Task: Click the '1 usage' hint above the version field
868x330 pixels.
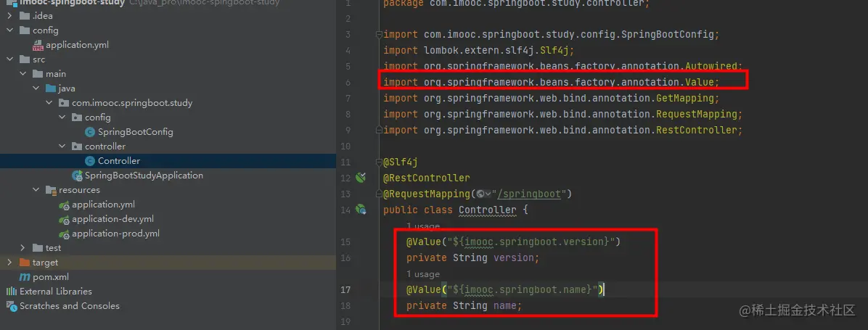Action: (423, 226)
